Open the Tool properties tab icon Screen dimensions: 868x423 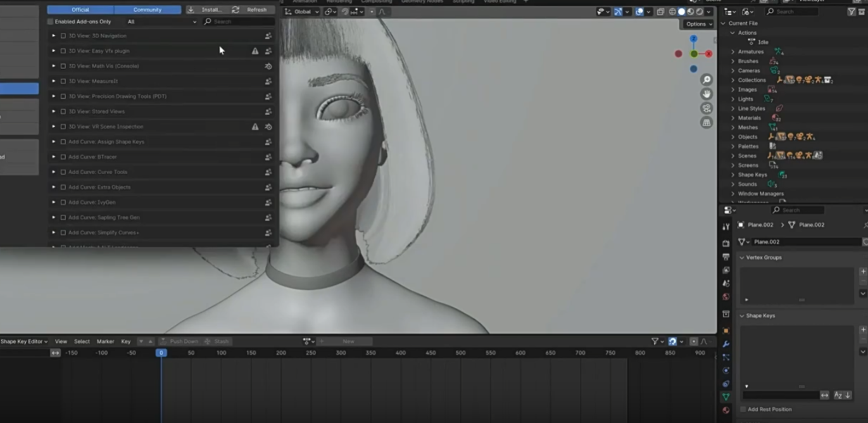[726, 227]
